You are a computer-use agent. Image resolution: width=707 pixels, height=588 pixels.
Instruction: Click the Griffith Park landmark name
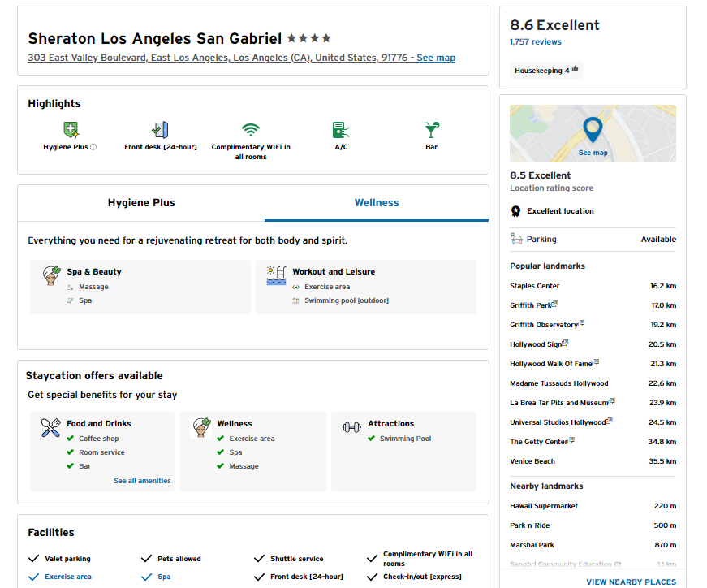coord(531,305)
